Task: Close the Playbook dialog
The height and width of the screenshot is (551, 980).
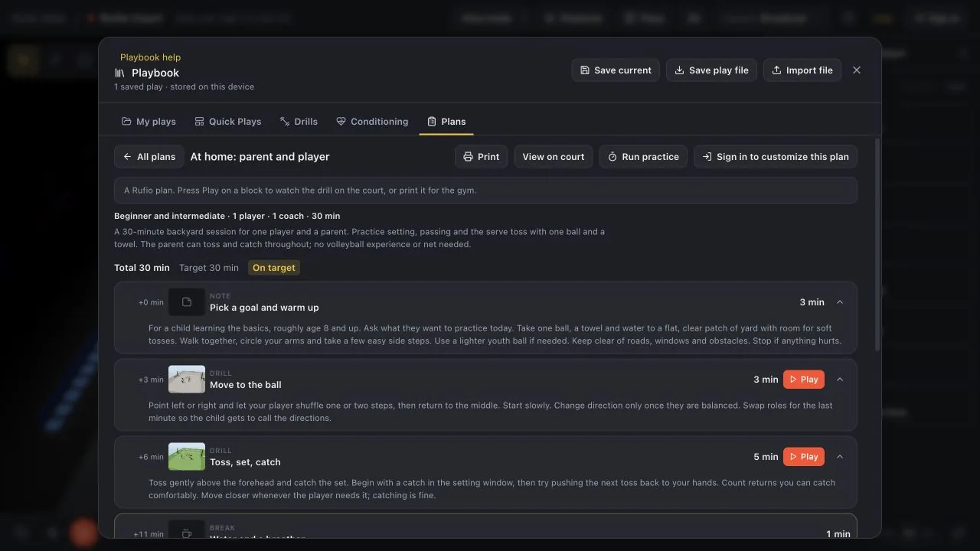Action: coord(857,70)
